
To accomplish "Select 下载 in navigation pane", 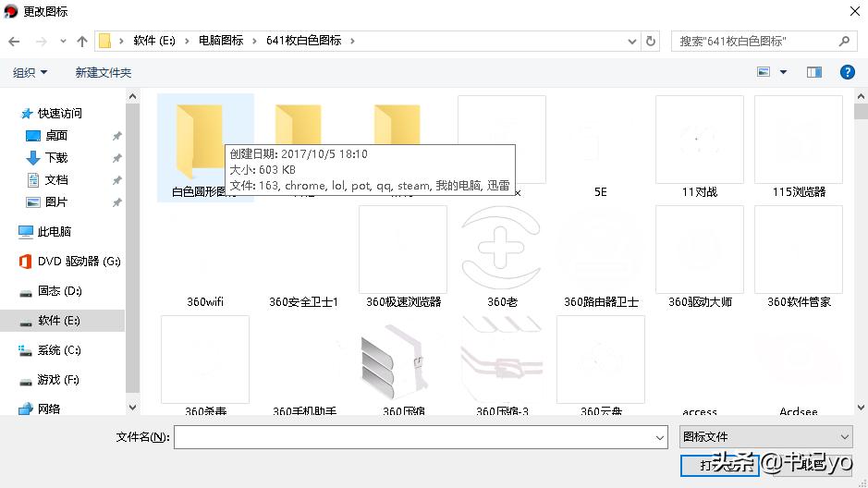I will tap(55, 158).
